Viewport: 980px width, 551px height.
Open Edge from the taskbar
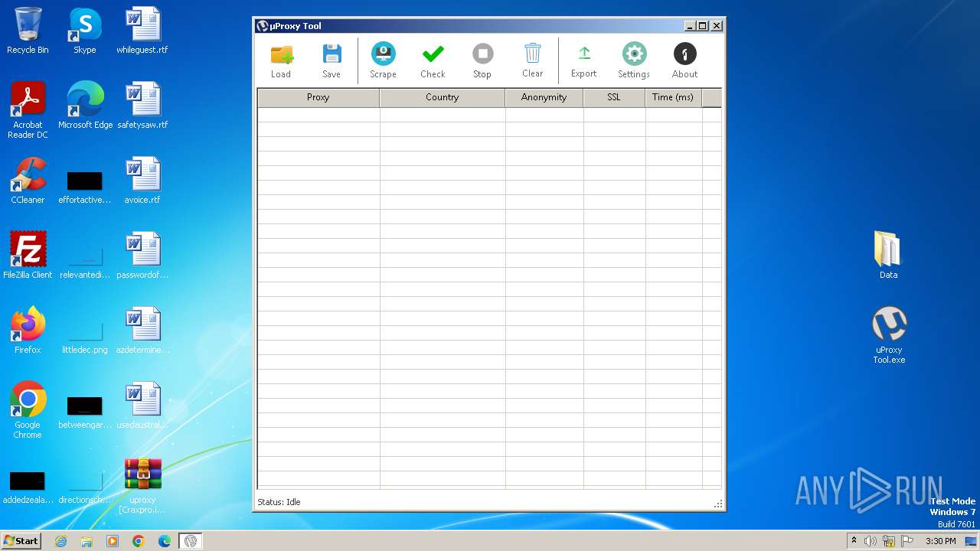tap(165, 541)
